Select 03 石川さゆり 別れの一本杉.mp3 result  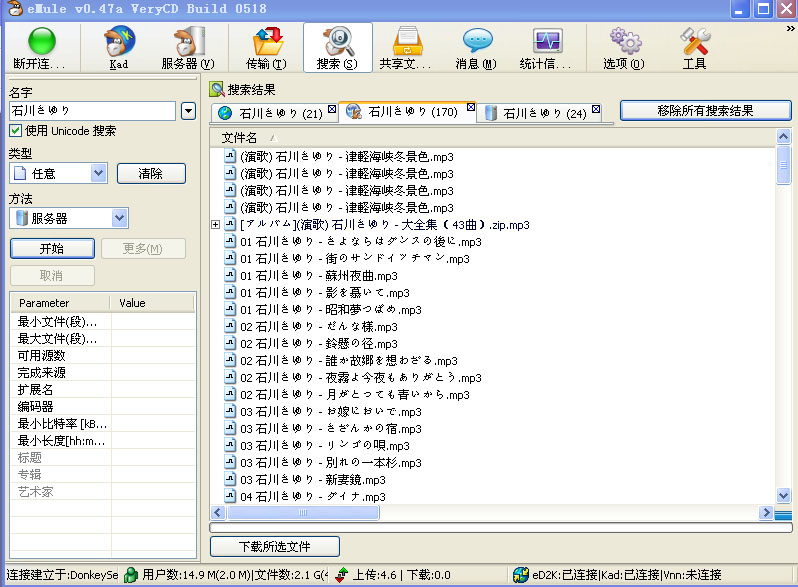[331, 463]
